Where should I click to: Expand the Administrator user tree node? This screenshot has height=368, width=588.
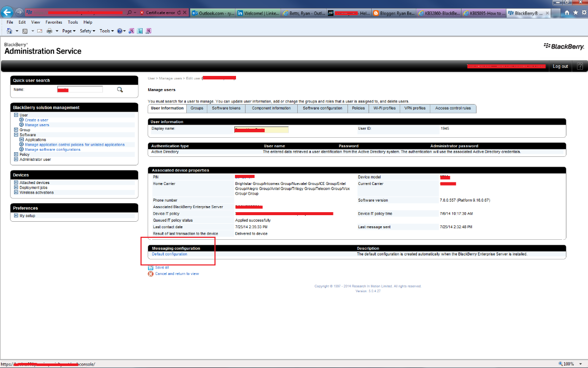coord(16,159)
